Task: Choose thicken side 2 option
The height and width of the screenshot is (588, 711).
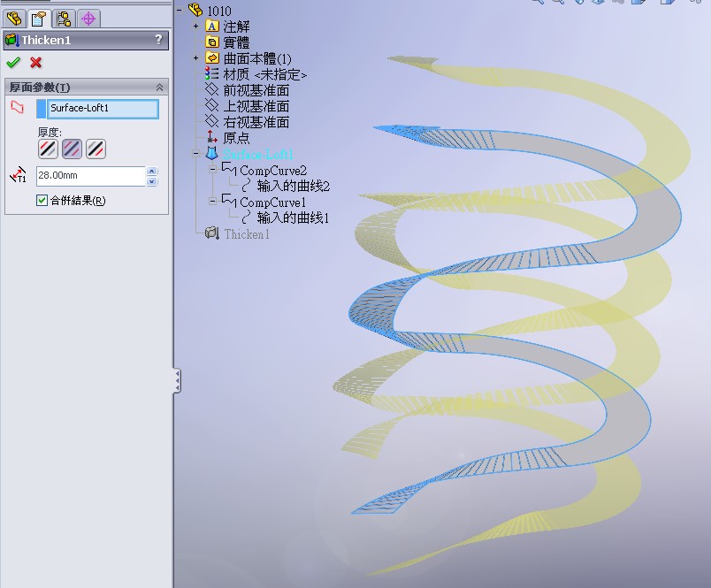Action: 96,149
